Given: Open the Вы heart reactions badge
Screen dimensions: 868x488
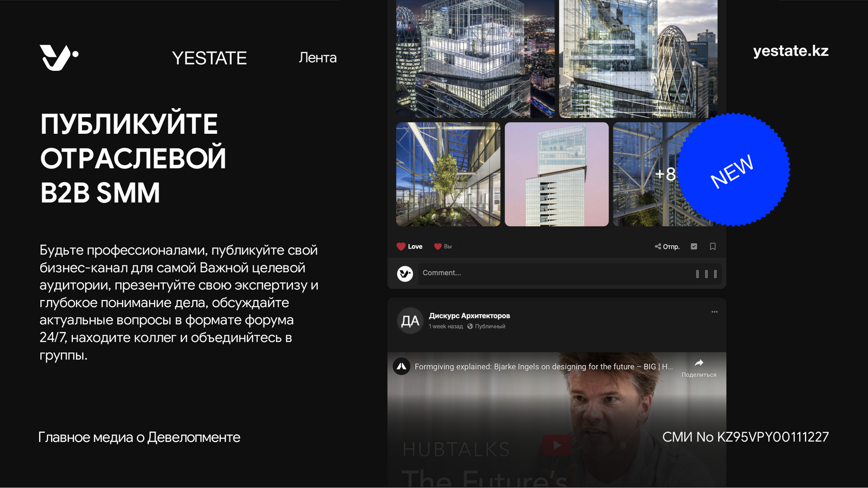Looking at the screenshot, I should 443,246.
